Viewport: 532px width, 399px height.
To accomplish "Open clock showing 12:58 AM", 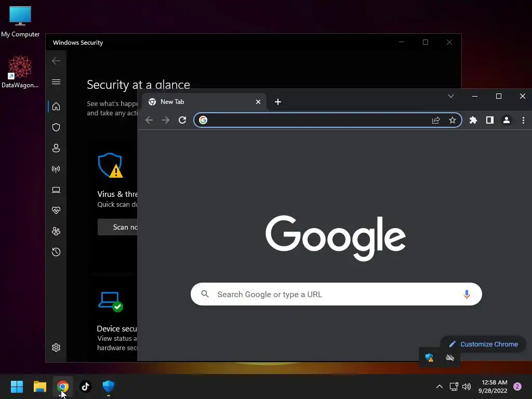I will (x=493, y=387).
